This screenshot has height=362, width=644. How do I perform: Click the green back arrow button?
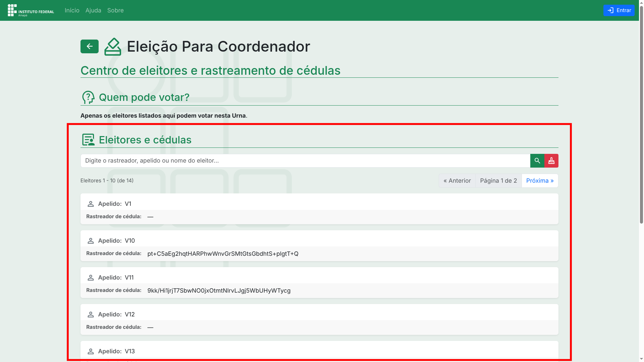[x=89, y=46]
